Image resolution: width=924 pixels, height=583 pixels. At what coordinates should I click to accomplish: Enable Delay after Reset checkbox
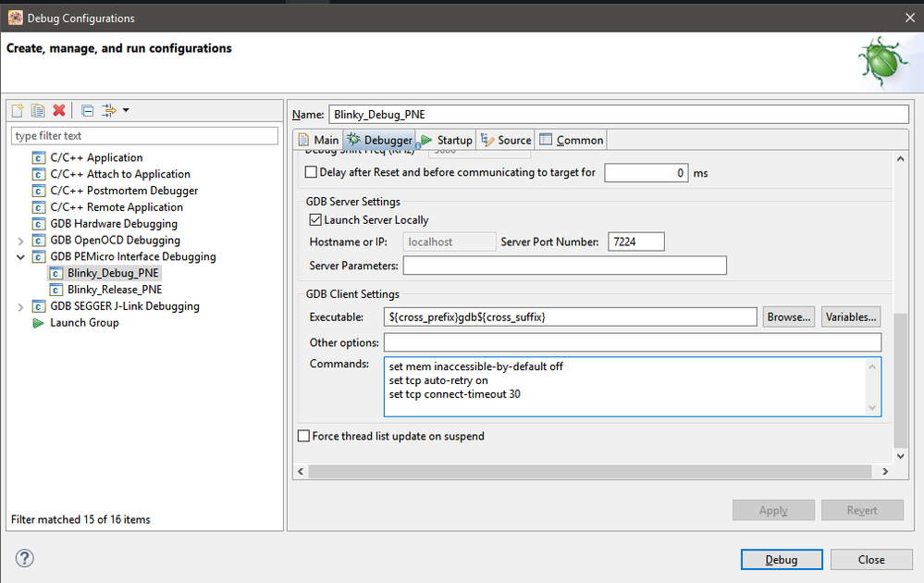pyautogui.click(x=311, y=172)
